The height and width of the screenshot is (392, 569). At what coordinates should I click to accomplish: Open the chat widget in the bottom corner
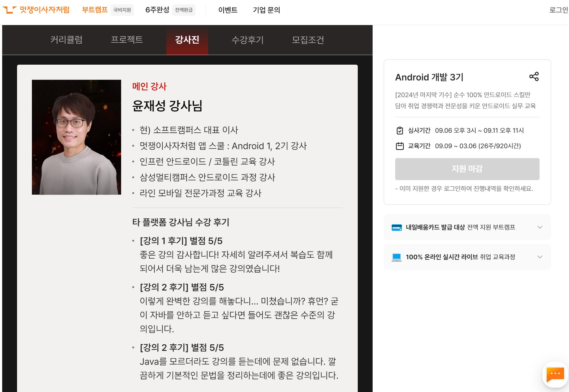point(555,375)
